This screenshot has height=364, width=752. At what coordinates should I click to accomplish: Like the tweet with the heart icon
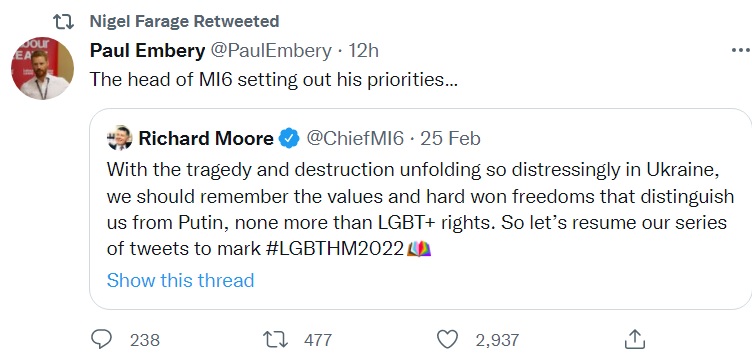coord(447,340)
